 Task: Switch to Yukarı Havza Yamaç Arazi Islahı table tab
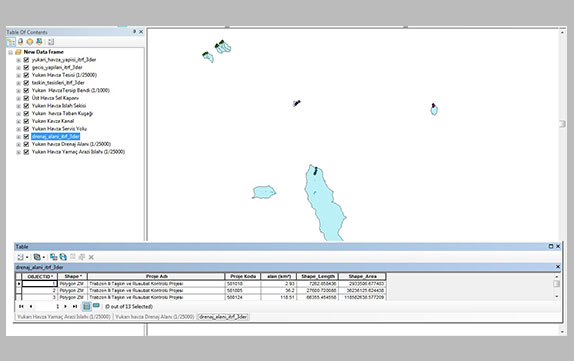coord(63,317)
